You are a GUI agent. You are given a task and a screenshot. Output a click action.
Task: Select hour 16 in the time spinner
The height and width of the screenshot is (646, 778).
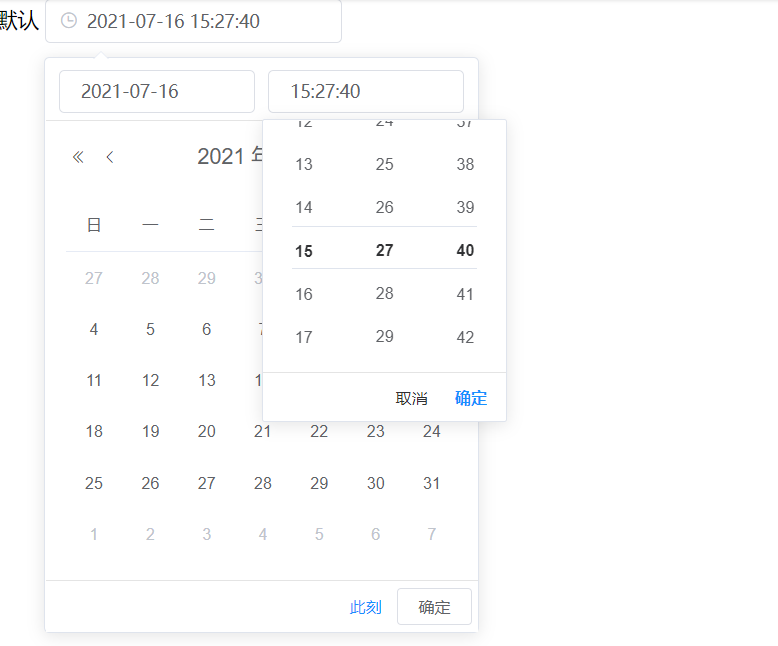pos(304,294)
